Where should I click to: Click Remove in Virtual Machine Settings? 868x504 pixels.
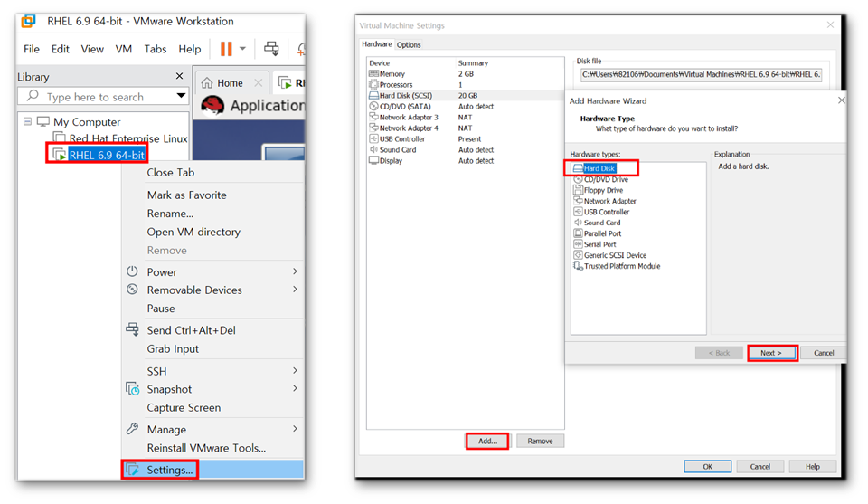540,441
